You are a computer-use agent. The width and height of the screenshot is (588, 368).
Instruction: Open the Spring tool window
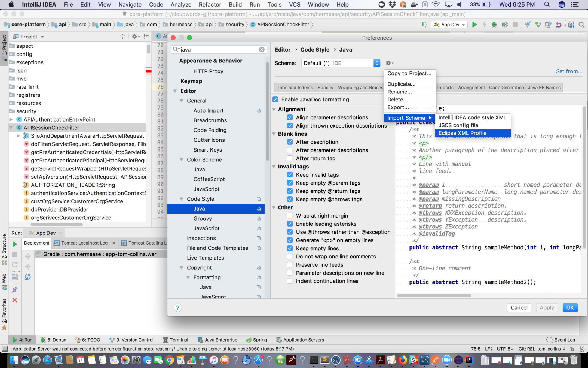(x=256, y=340)
